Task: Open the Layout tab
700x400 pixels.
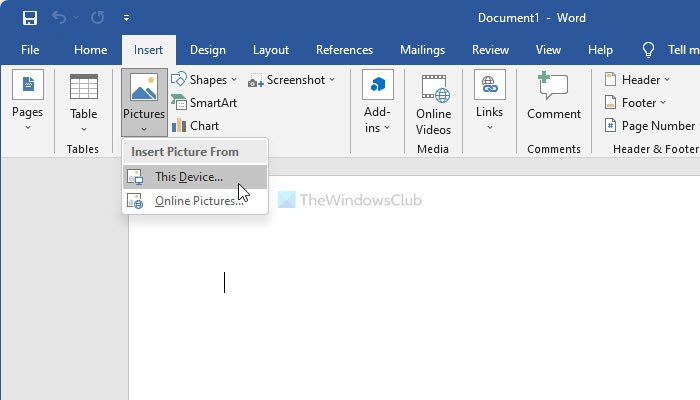Action: tap(271, 50)
